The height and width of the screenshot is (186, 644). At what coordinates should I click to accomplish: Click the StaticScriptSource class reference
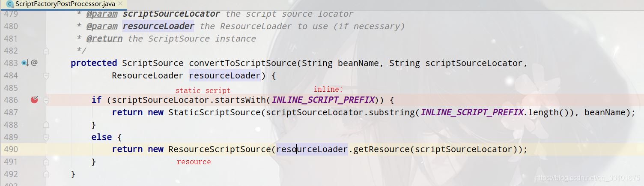click(x=215, y=112)
